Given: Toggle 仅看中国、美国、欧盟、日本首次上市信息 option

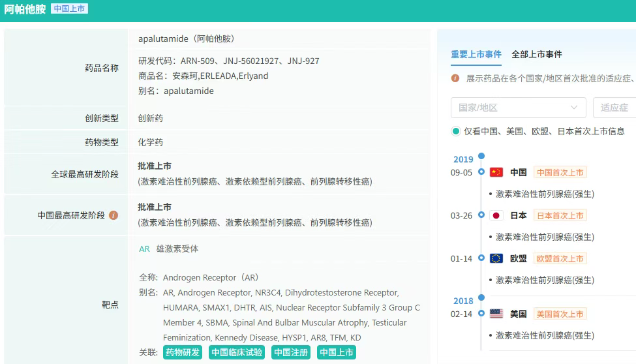Looking at the screenshot, I should (456, 131).
